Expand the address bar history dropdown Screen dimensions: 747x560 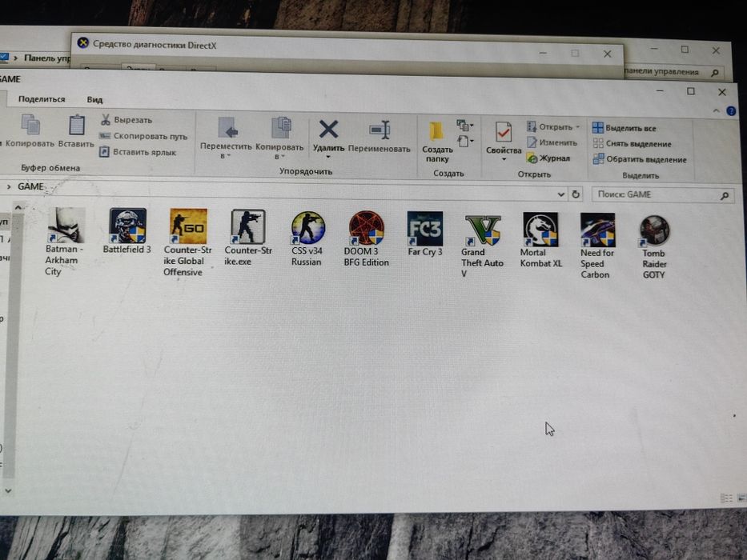560,194
